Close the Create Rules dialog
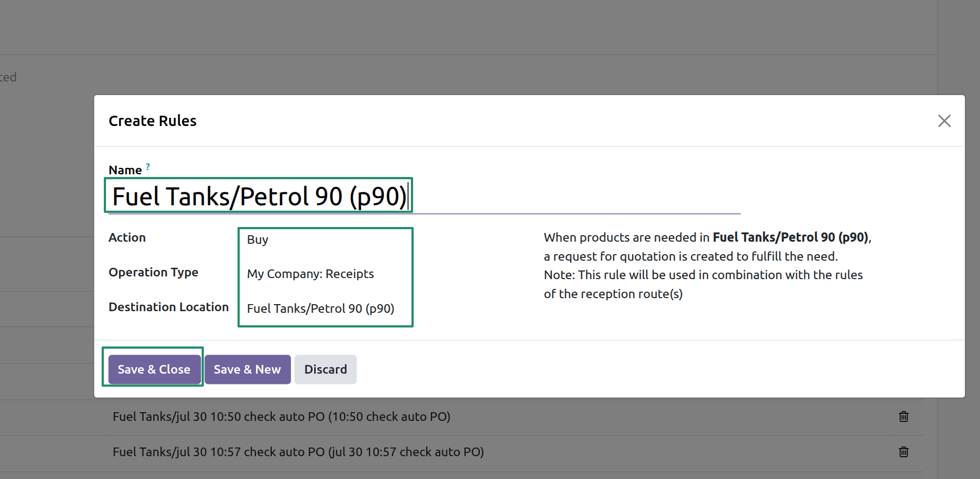The image size is (980, 479). click(x=944, y=121)
